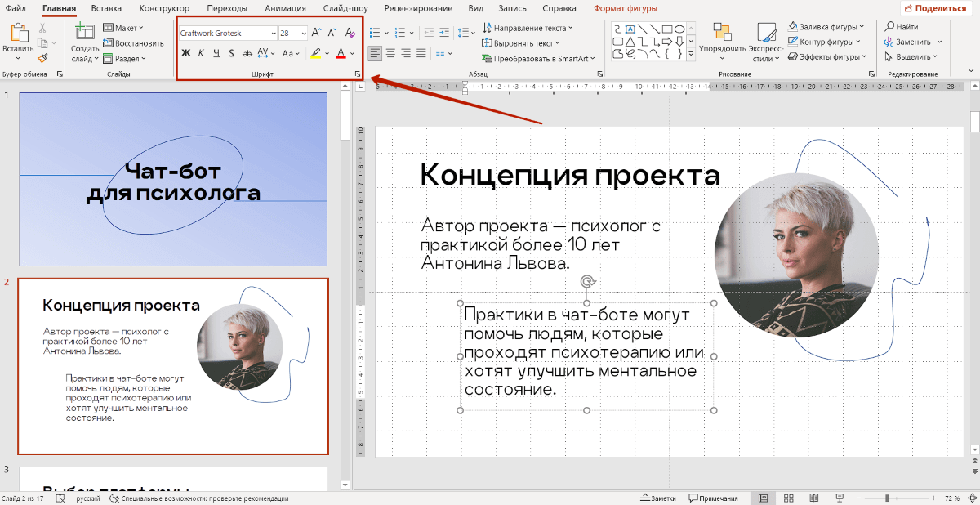Screen dimensions: 980x505
Task: Click Примечания in status bar
Action: pos(713,498)
